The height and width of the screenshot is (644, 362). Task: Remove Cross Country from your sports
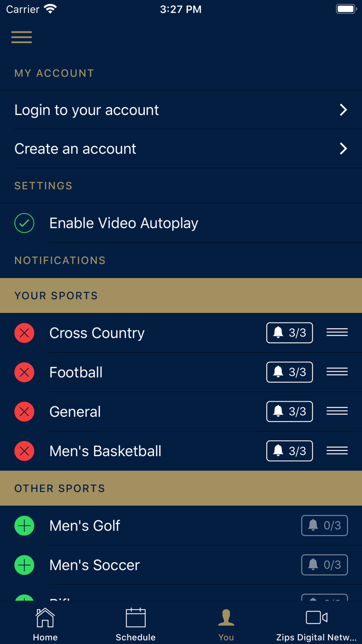(x=24, y=333)
